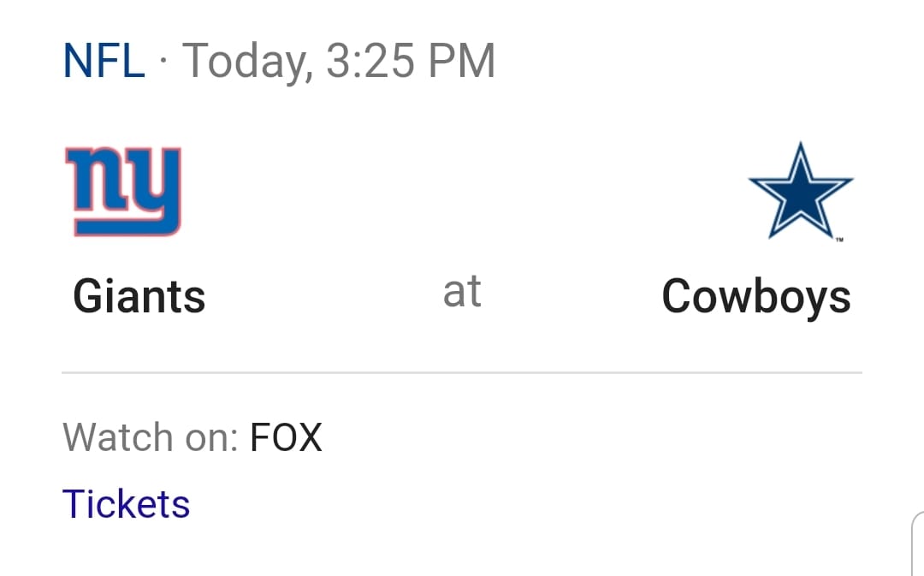
Task: Open the NFL league link
Action: coord(104,62)
